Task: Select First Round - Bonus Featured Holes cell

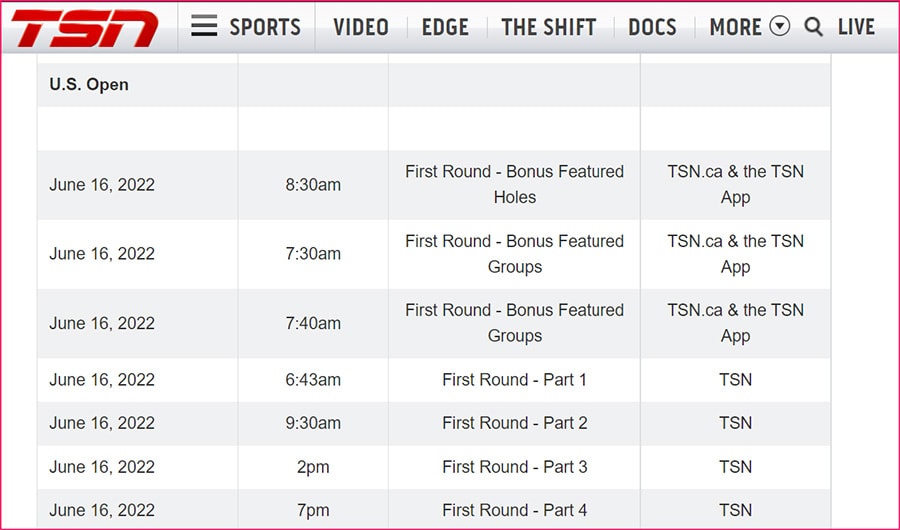Action: click(x=514, y=184)
